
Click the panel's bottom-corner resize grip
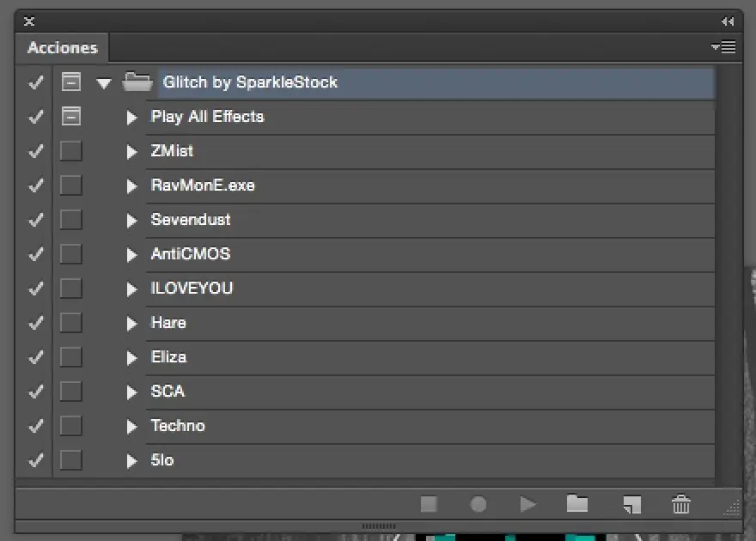[732, 508]
